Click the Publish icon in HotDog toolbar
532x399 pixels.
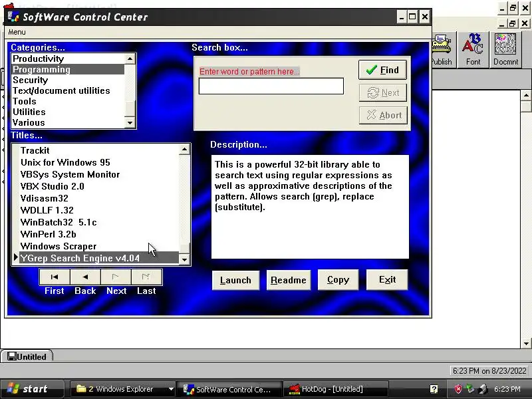(442, 49)
